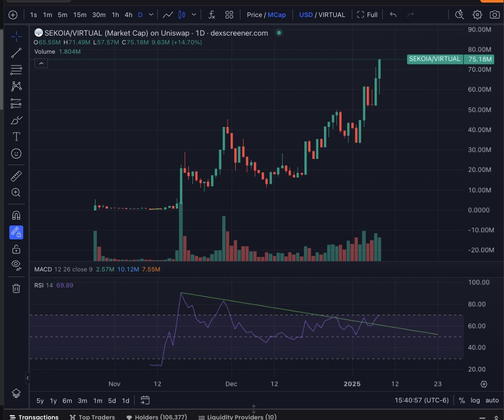
Task: Open the go to date calendar icon
Action: pyautogui.click(x=145, y=400)
